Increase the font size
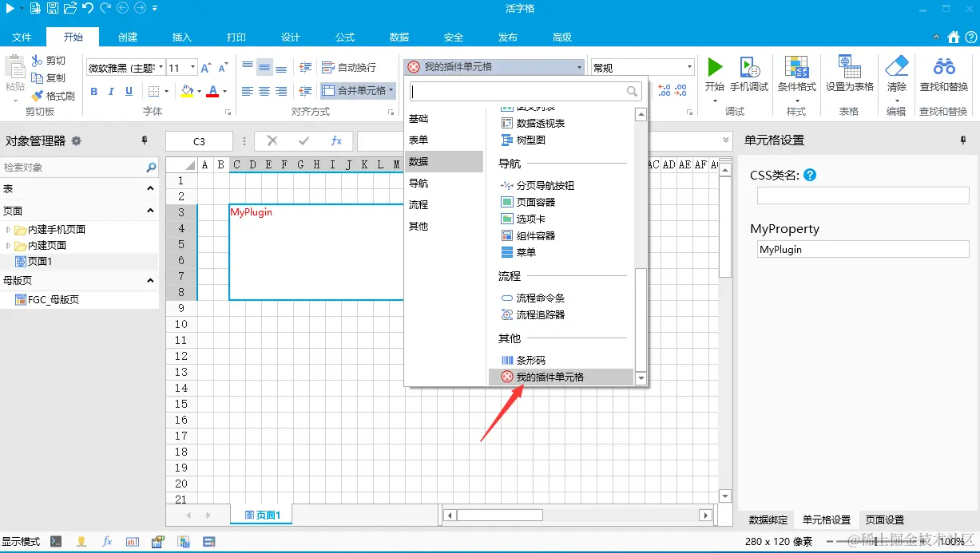The height and width of the screenshot is (553, 980). [206, 68]
